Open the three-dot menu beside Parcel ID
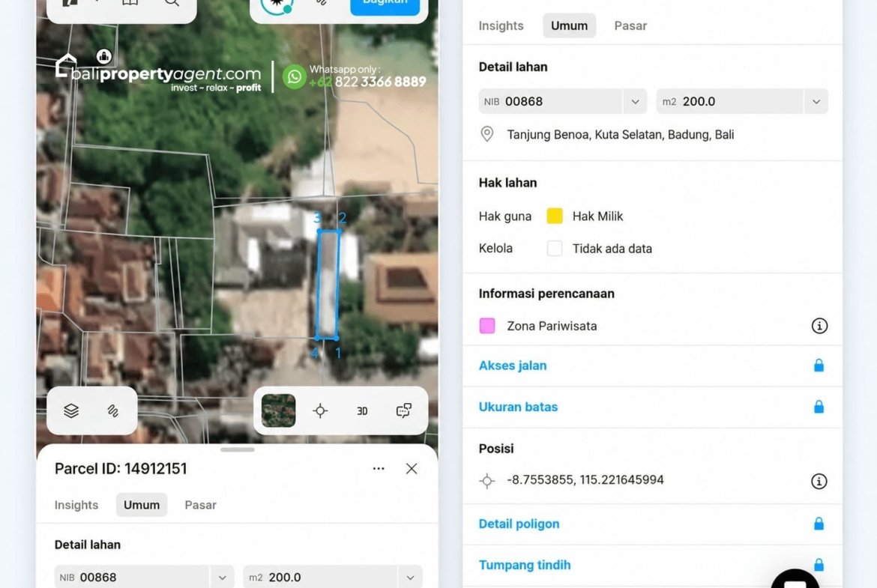Image resolution: width=877 pixels, height=588 pixels. click(379, 468)
